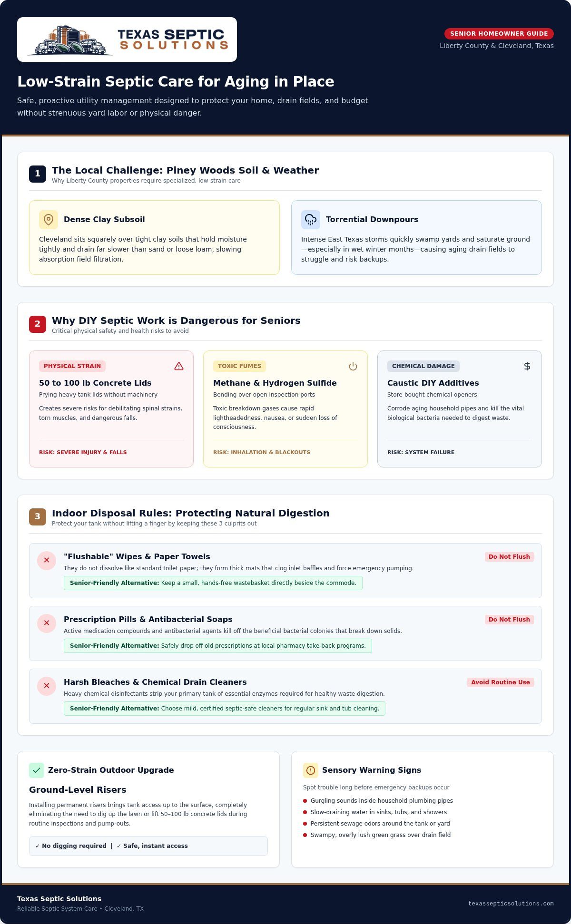Click the rain cloud icon beside Torrential Downpours

click(x=311, y=220)
